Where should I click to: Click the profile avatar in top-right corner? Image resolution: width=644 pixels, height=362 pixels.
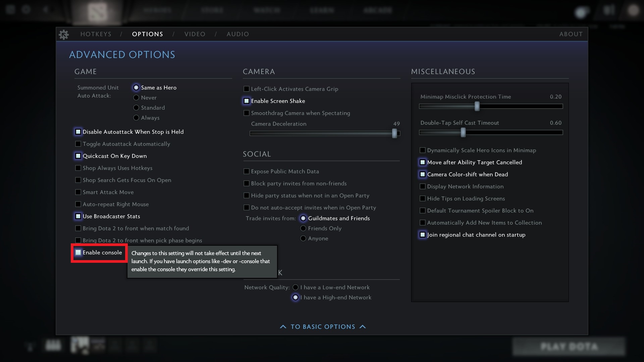point(633,10)
